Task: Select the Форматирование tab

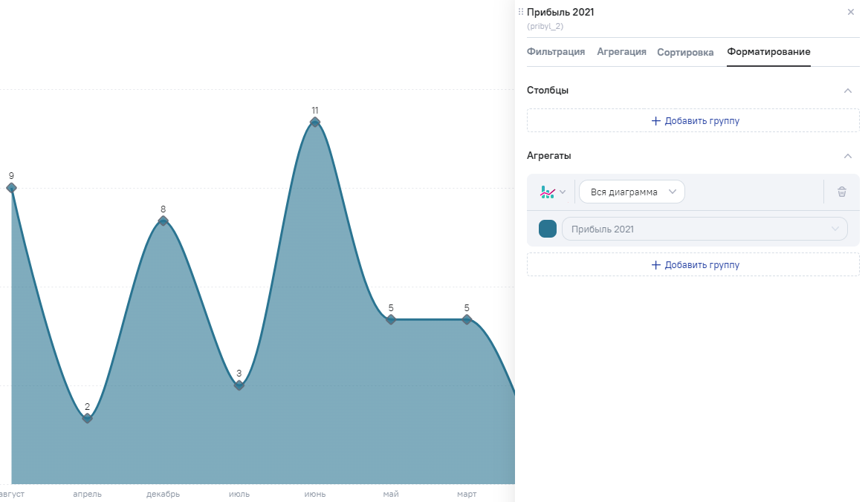Action: point(768,52)
